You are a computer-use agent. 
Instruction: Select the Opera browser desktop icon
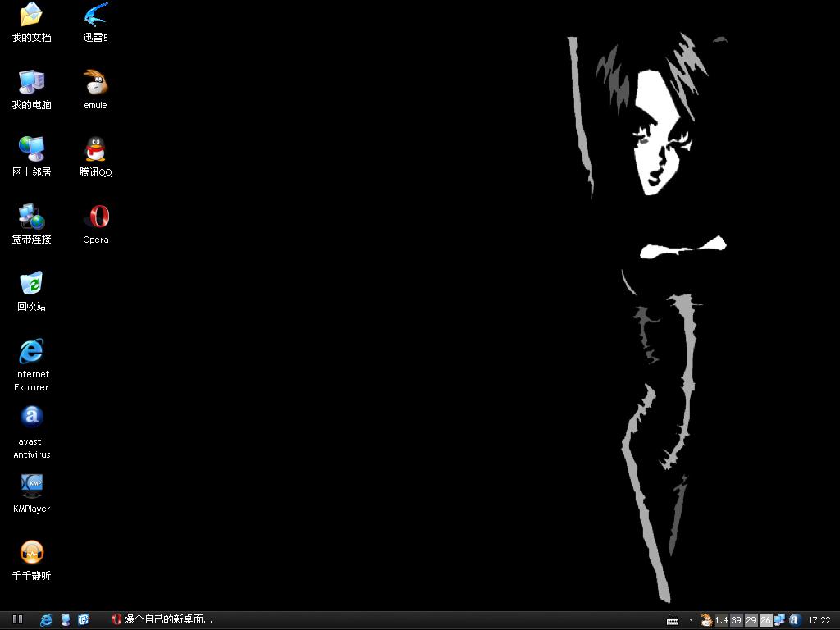pos(95,217)
